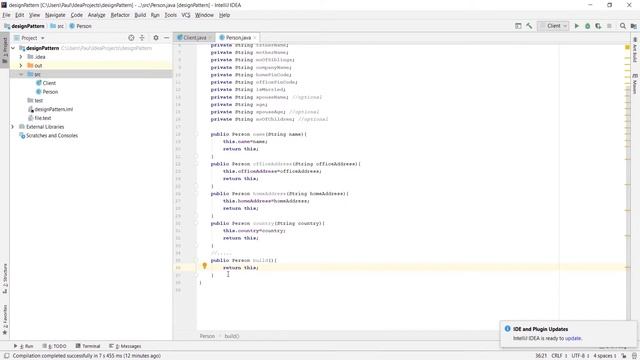This screenshot has height=360, width=640.
Task: Change line separator CRLF in status bar
Action: pos(559,356)
